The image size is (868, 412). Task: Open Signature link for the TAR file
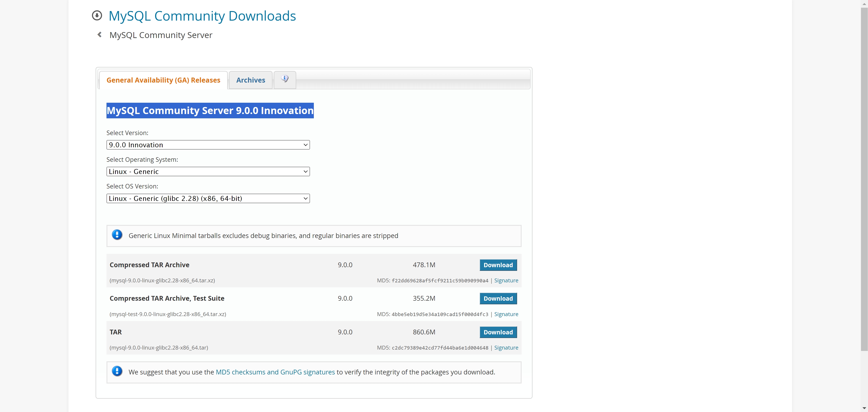(x=506, y=348)
